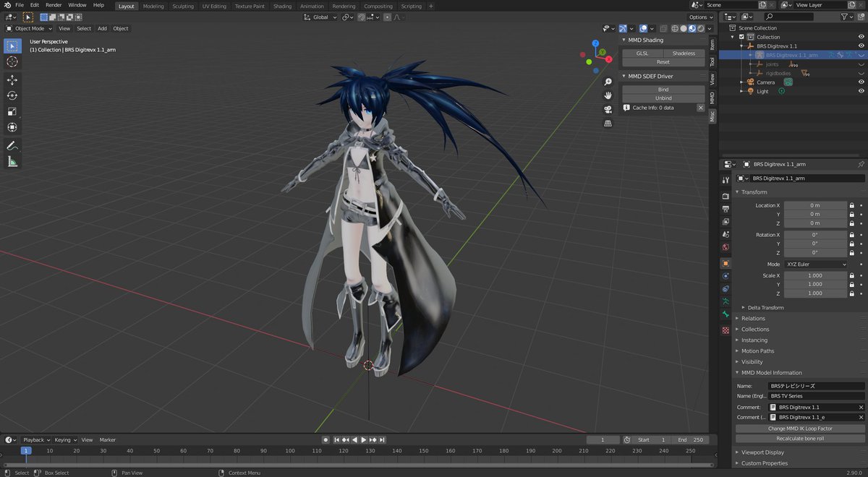The image size is (868, 477).
Task: Open the Render menu
Action: click(x=54, y=5)
